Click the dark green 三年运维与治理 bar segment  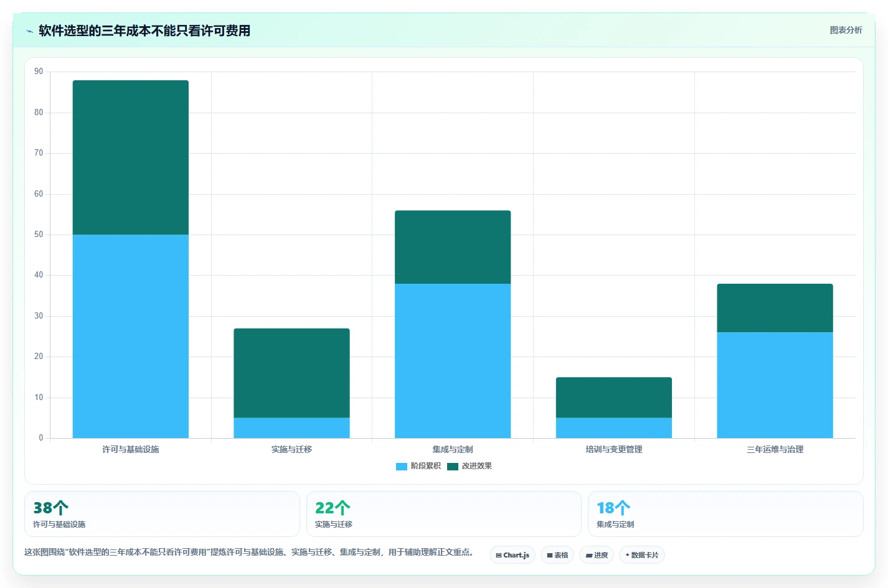[775, 308]
